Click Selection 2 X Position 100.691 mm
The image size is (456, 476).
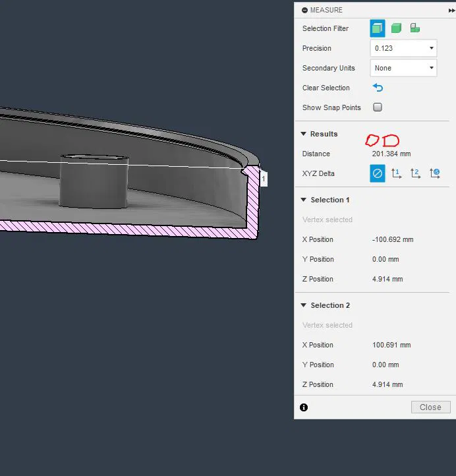pos(391,345)
